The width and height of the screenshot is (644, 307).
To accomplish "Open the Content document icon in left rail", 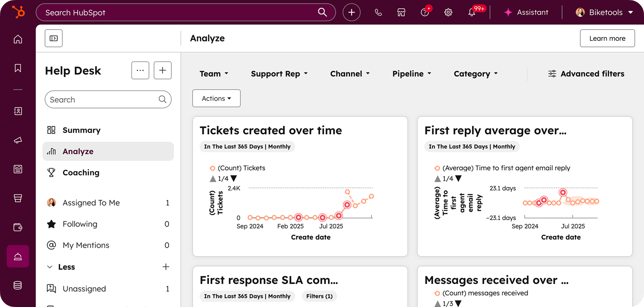I will pyautogui.click(x=18, y=169).
